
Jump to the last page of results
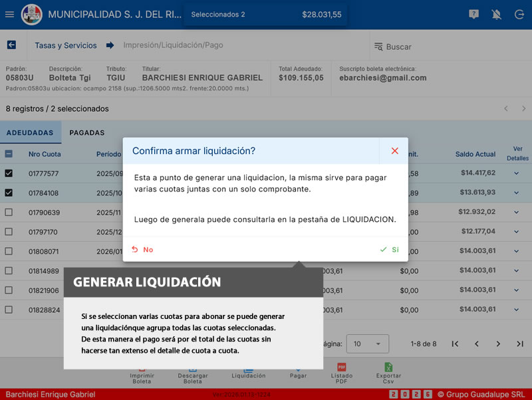[x=519, y=344]
